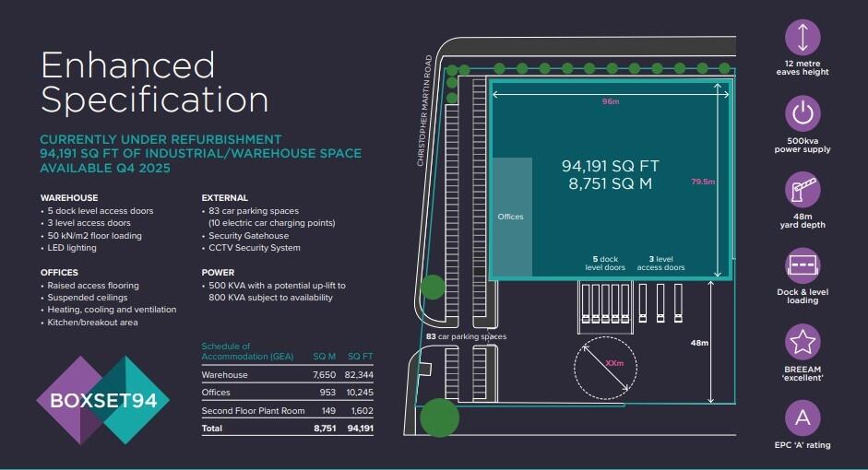Click '3 level access doors' plan label
This screenshot has height=470, width=868.
pos(660,264)
